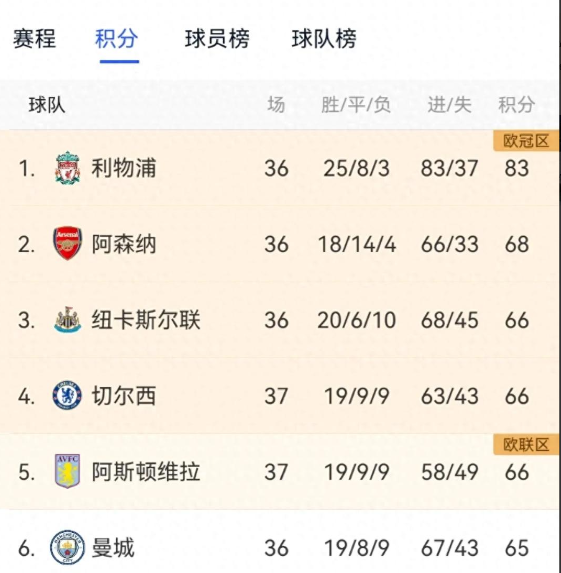Open the 曼城 team page
The height and width of the screenshot is (573, 561).
[113, 547]
